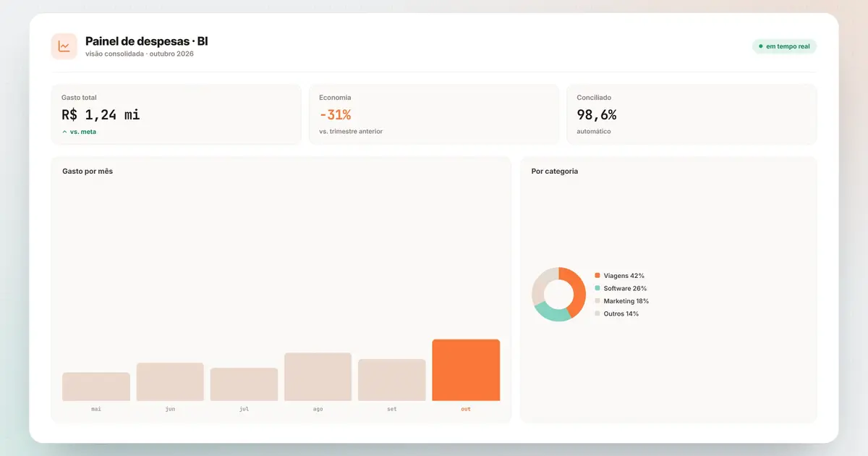Open the 'Conciliado' card
The width and height of the screenshot is (868, 456).
click(x=692, y=114)
